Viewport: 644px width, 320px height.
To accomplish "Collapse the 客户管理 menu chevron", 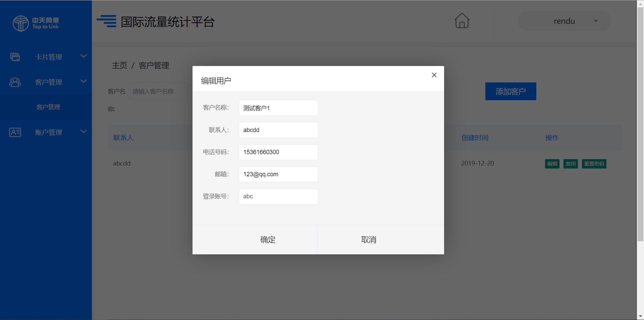I will 84,81.
